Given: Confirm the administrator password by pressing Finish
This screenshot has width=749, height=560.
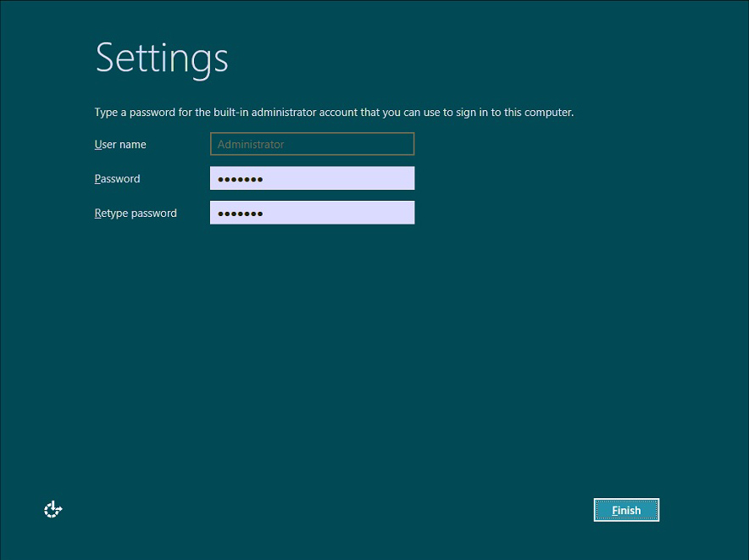Looking at the screenshot, I should 626,509.
